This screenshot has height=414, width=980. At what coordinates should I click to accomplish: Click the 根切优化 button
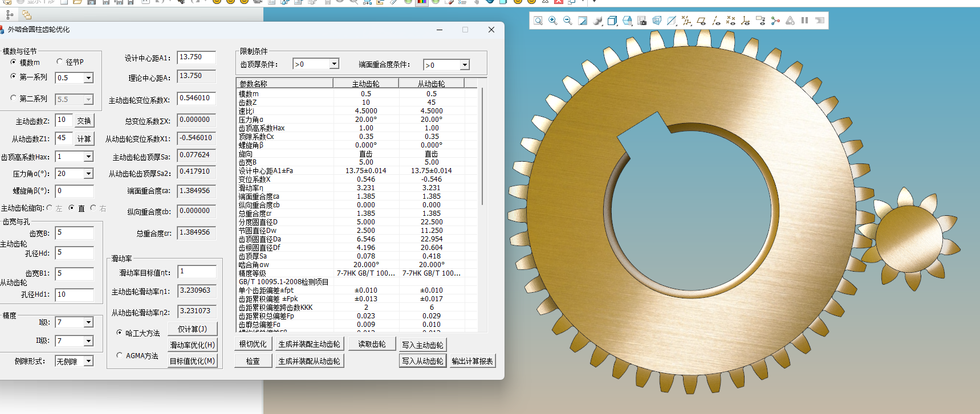pos(253,344)
